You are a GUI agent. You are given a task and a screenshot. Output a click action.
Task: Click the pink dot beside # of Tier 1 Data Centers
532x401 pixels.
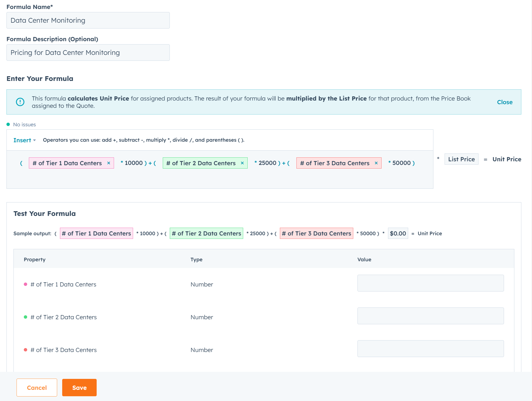click(x=25, y=284)
